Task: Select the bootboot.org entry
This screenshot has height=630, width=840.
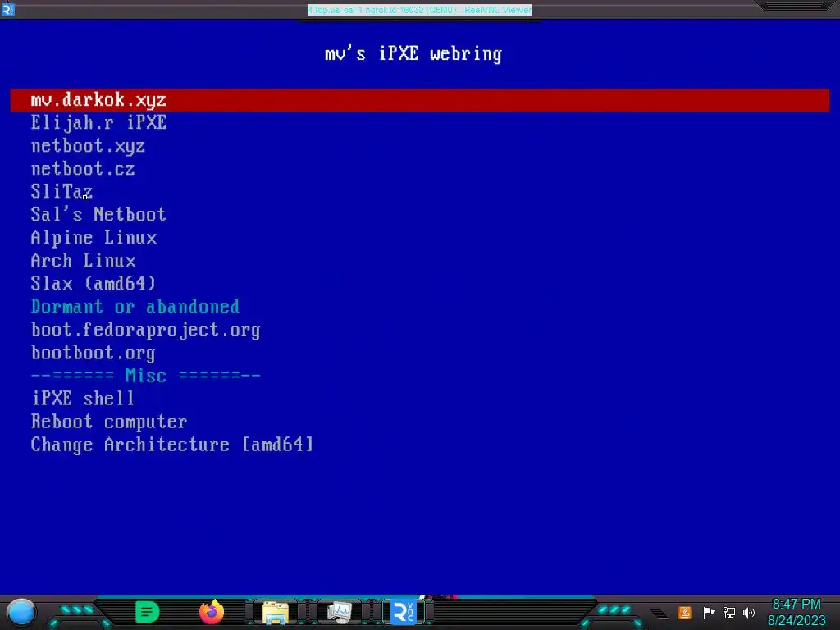Action: (94, 353)
